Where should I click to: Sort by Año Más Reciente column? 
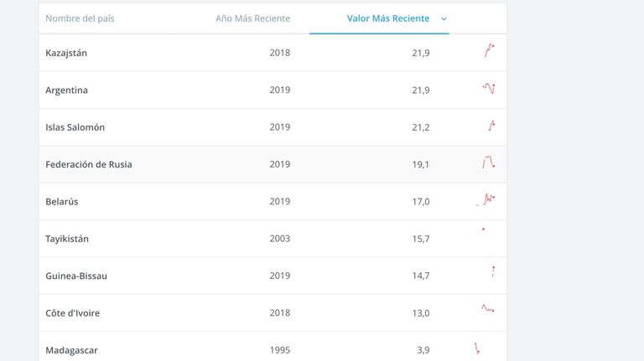click(x=252, y=18)
